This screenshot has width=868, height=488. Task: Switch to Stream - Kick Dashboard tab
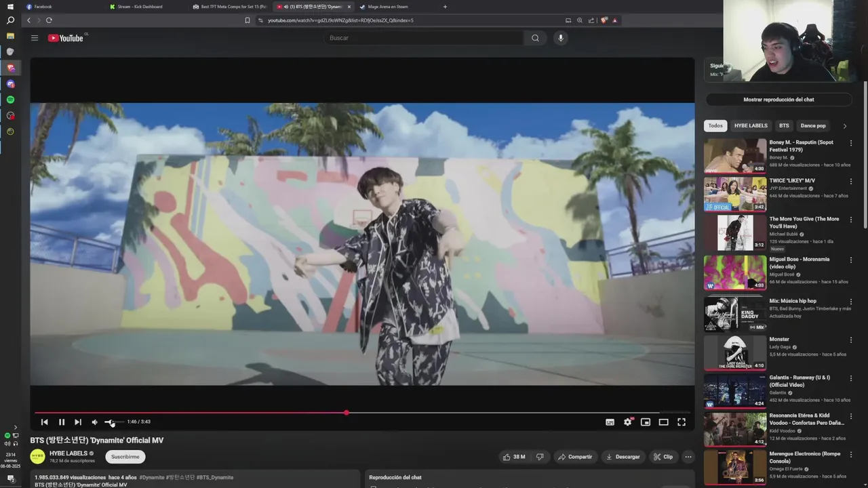(x=148, y=7)
